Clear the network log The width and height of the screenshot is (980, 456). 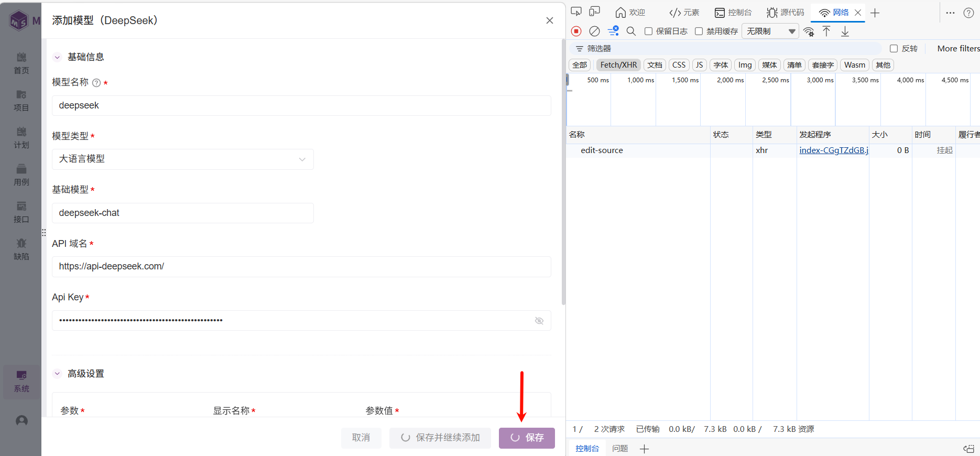coord(594,31)
